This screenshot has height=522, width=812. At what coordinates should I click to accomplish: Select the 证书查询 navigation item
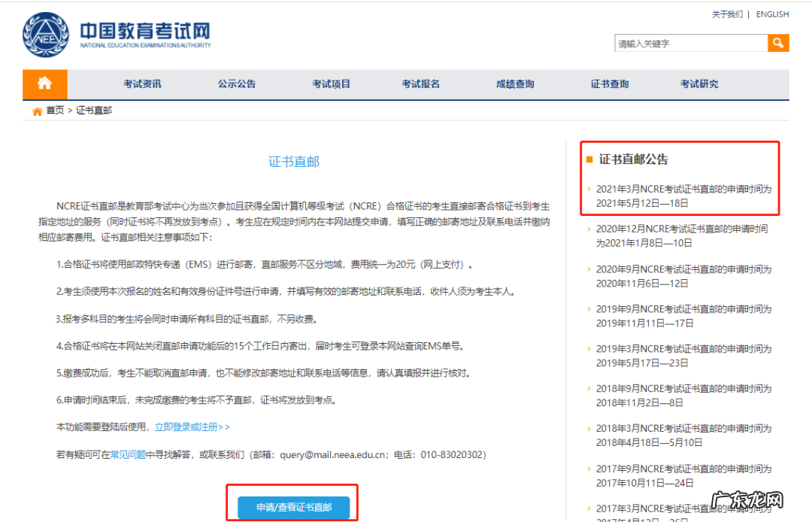609,83
